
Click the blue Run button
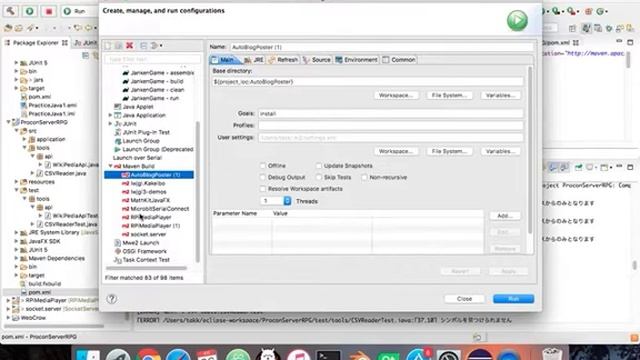[x=513, y=299]
